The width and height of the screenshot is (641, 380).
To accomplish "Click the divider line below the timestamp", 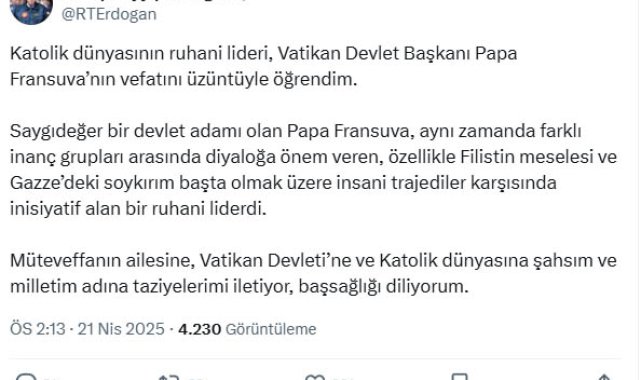I will click(315, 359).
